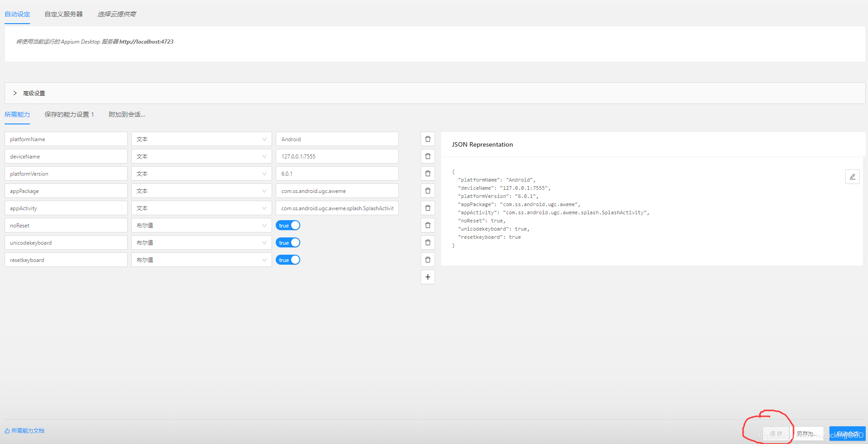Screen dimensions: 868x444
Task: Click the Android value field
Action: click(337, 139)
